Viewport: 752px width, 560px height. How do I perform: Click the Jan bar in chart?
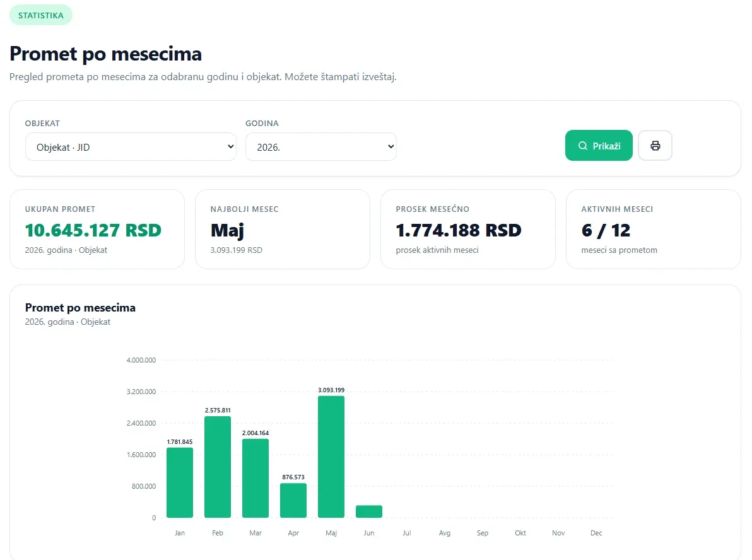tap(180, 482)
